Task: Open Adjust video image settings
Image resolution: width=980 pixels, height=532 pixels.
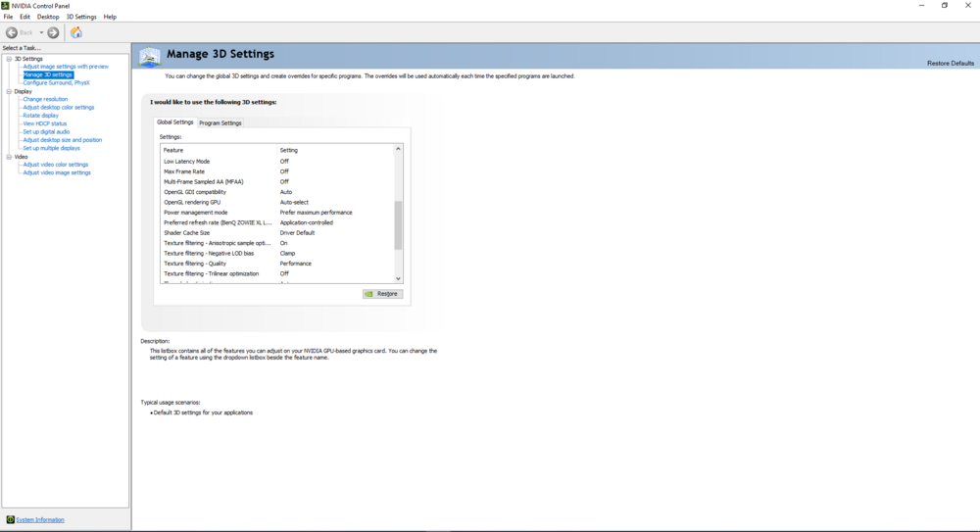Action: [57, 172]
